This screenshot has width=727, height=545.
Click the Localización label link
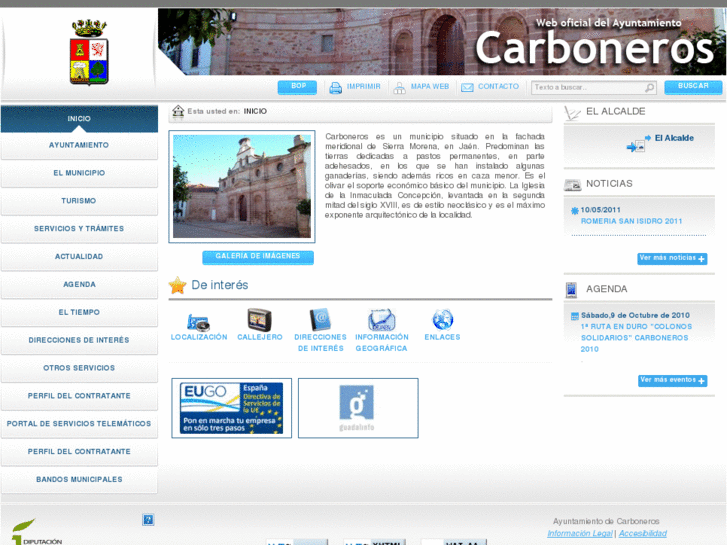199,337
